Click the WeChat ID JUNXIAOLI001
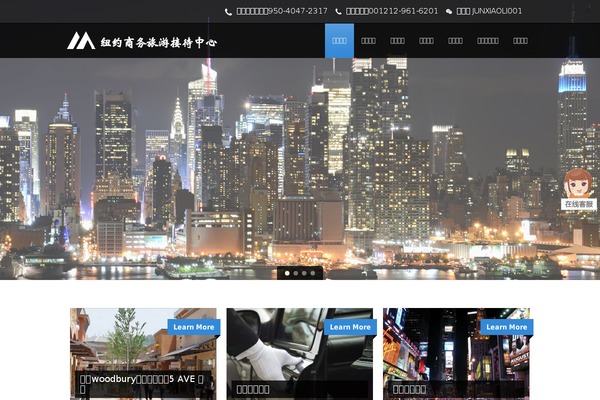 point(497,11)
